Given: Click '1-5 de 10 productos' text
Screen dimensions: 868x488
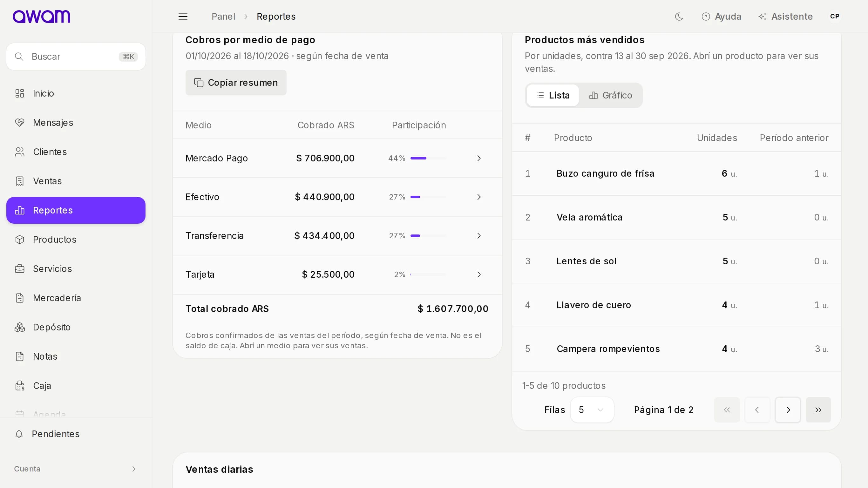Looking at the screenshot, I should pyautogui.click(x=564, y=386).
